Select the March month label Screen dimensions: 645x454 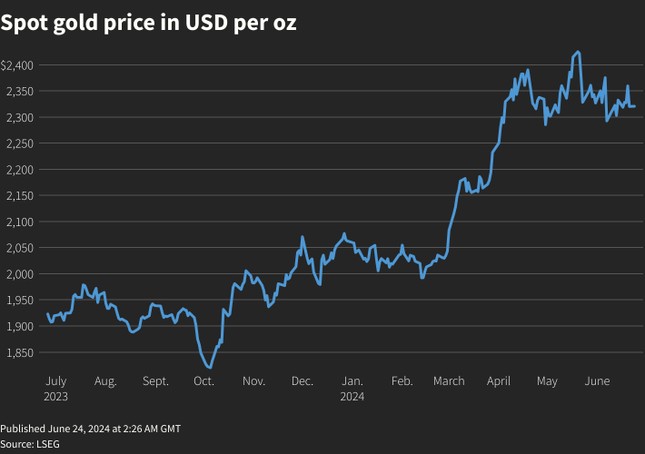449,381
